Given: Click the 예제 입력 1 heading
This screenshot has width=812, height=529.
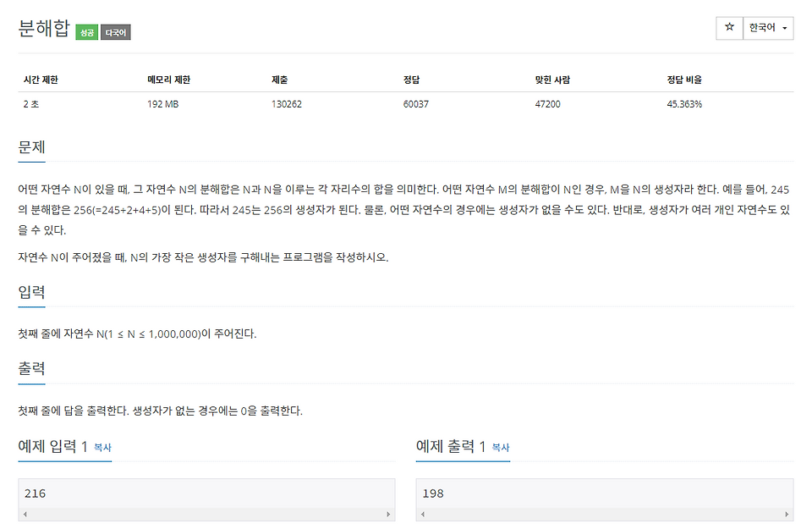Looking at the screenshot, I should [52, 446].
